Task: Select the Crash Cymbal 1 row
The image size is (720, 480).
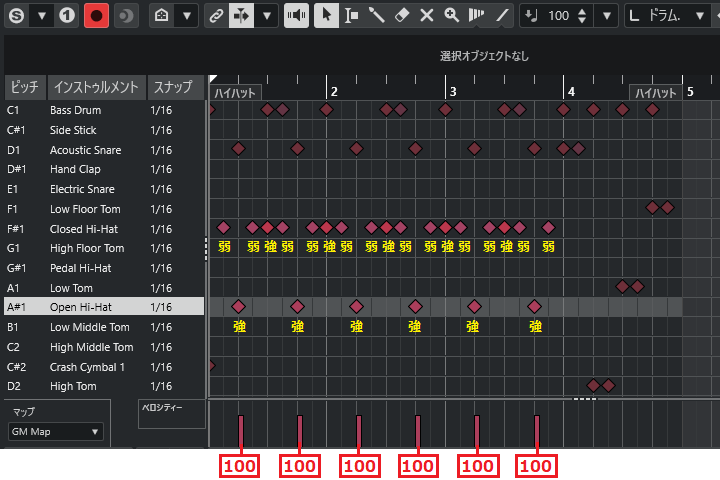Action: (104, 367)
